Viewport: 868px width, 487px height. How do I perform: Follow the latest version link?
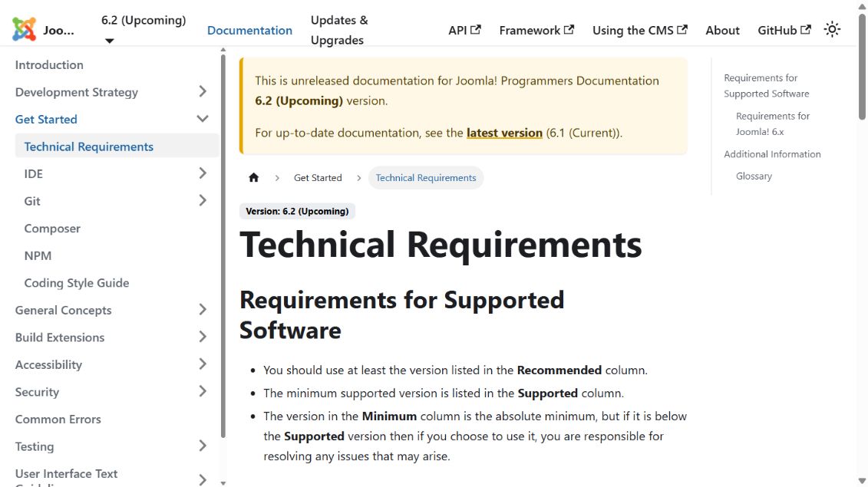504,133
